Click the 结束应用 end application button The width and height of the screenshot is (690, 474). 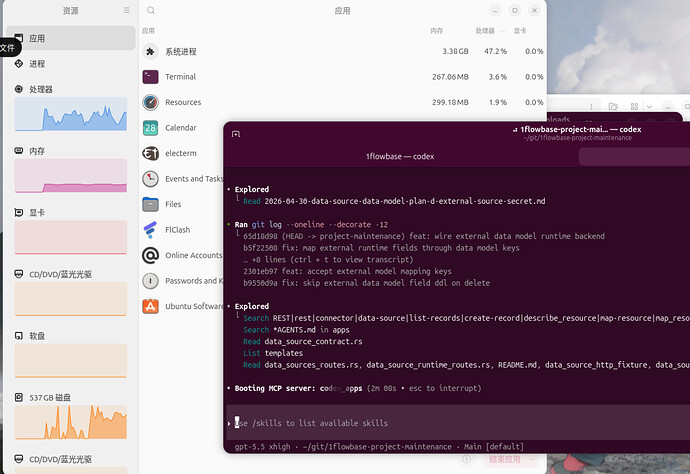coord(504,459)
